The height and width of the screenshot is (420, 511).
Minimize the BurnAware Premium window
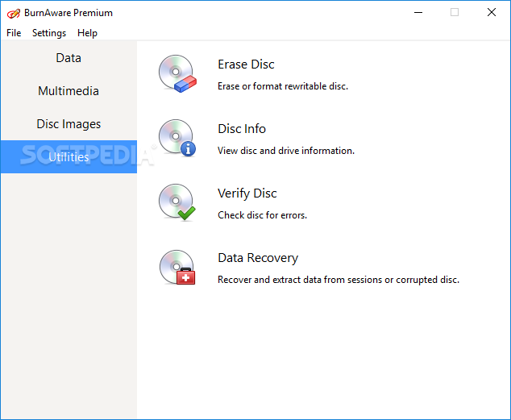pyautogui.click(x=418, y=13)
